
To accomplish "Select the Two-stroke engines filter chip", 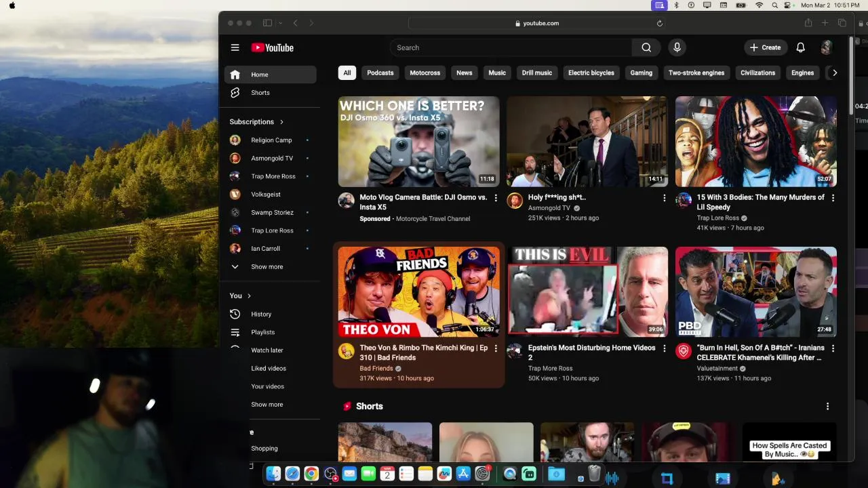I will (696, 73).
